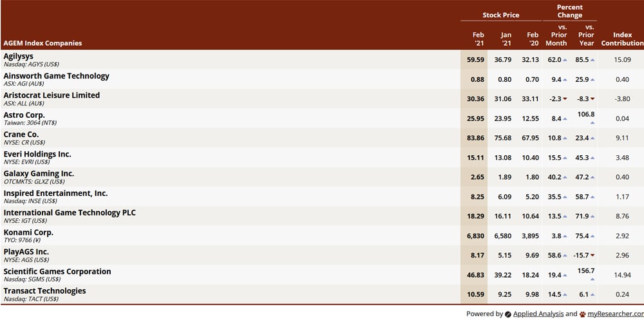
Task: Open the myResearcher.com link
Action: pyautogui.click(x=616, y=314)
